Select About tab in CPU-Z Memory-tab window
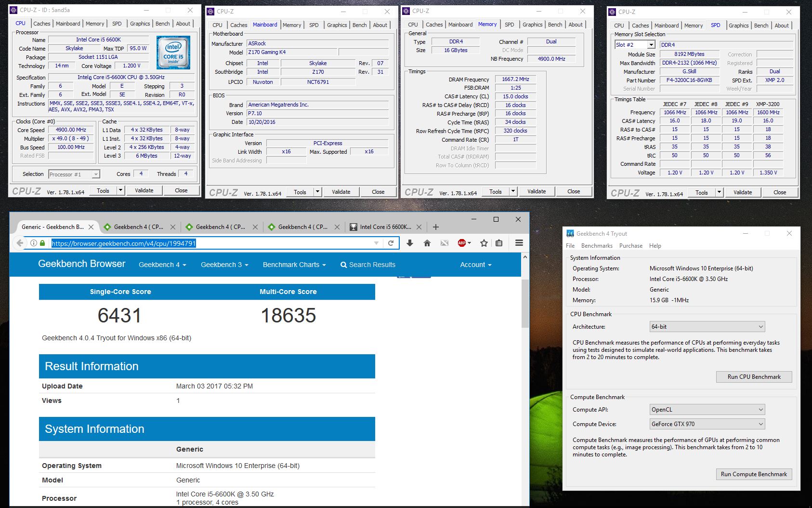Screen dimensions: 812x508 click(x=576, y=25)
